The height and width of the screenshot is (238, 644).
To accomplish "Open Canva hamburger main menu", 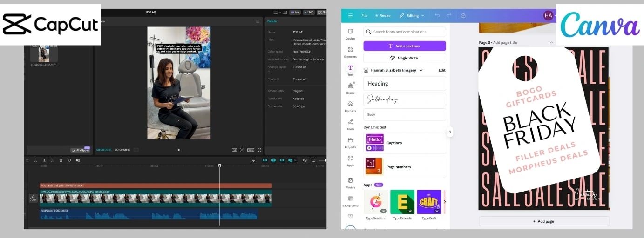I will click(350, 15).
